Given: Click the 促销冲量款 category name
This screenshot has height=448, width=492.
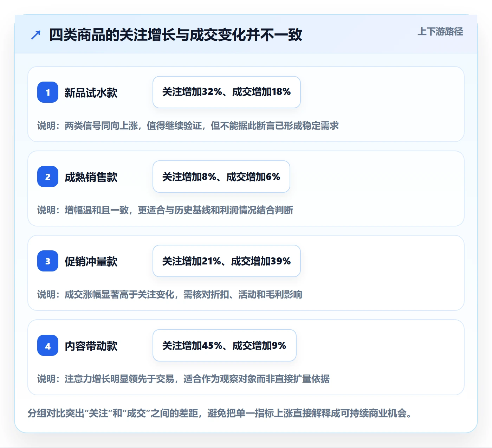Looking at the screenshot, I should click(91, 261).
